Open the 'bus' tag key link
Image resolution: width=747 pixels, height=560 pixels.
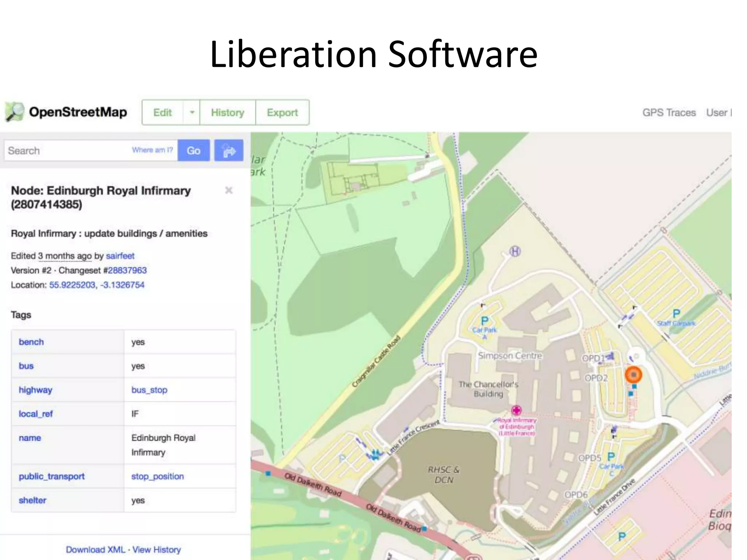point(26,366)
